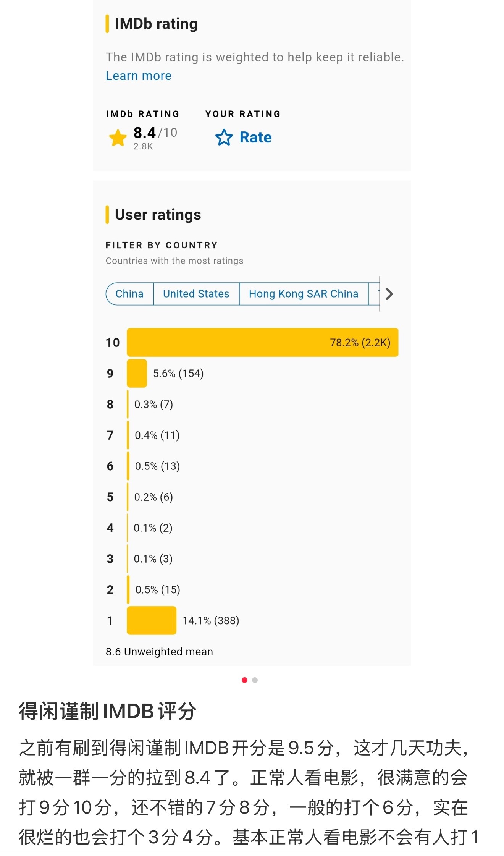Select Hong Kong SAR China filter
This screenshot has width=504, height=856.
[303, 294]
